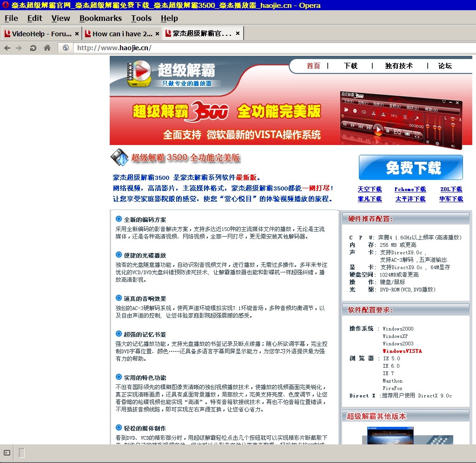Close the 豪杰超级解霸官 tab
Screen dimensions: 476x463
click(238, 33)
